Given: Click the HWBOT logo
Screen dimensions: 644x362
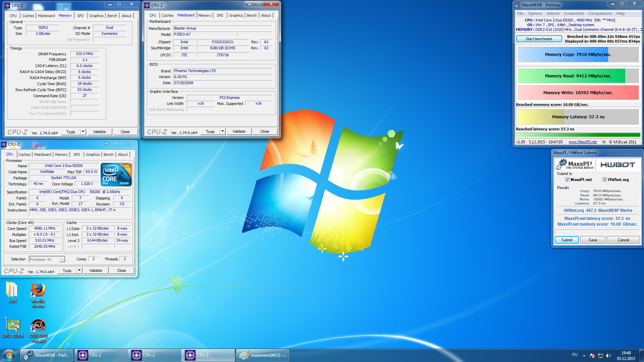Looking at the screenshot, I should pyautogui.click(x=618, y=165).
